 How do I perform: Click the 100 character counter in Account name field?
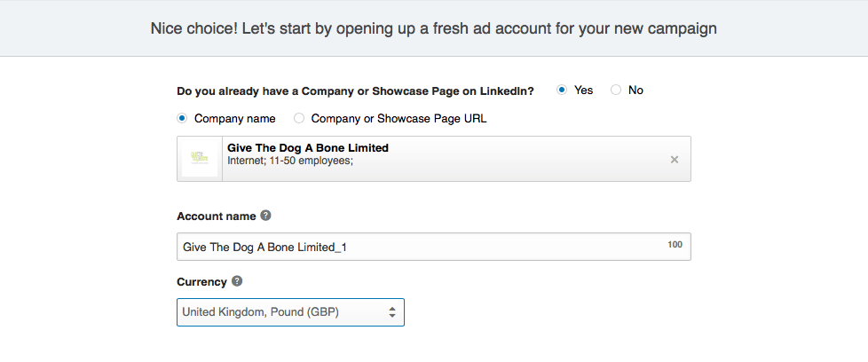pyautogui.click(x=675, y=244)
